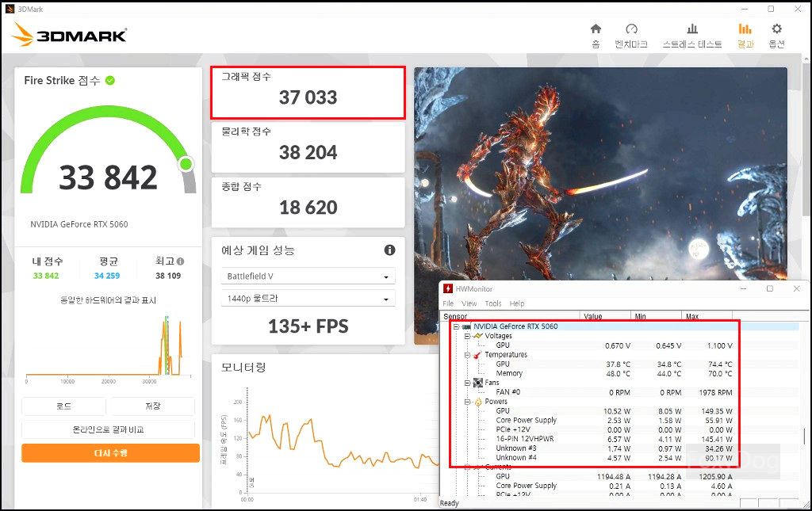The height and width of the screenshot is (511, 812).
Task: Click the Value column header
Action: click(605, 316)
